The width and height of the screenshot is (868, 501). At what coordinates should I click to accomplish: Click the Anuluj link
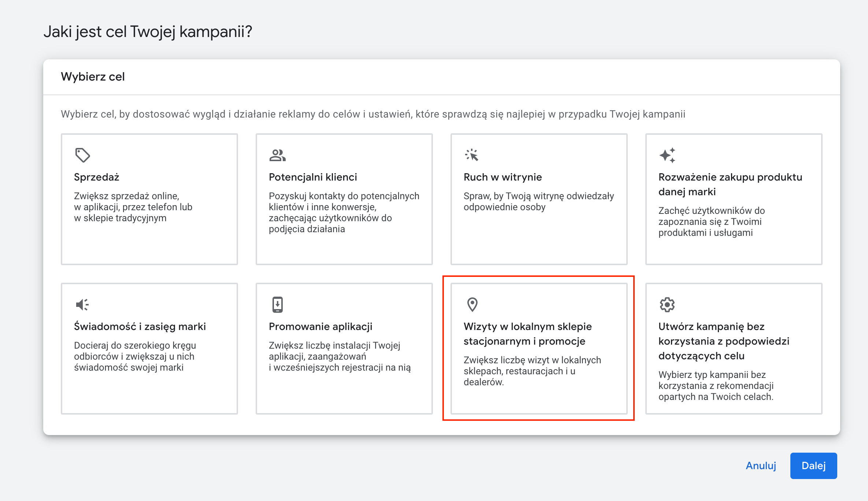tap(761, 465)
